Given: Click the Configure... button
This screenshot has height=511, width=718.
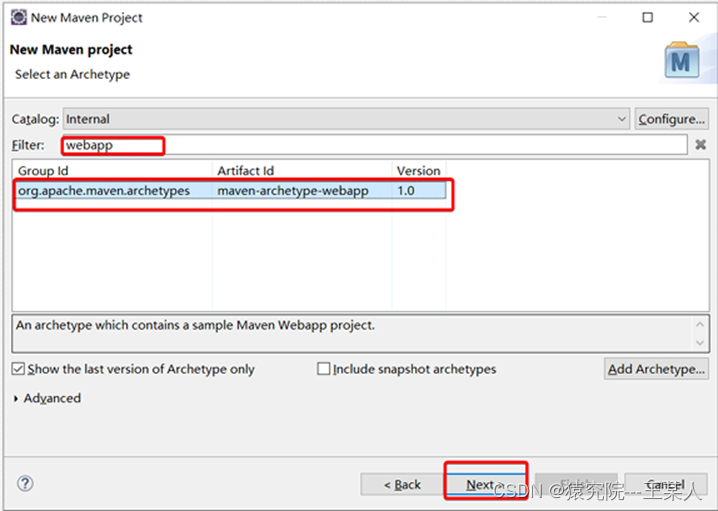Looking at the screenshot, I should [x=671, y=119].
